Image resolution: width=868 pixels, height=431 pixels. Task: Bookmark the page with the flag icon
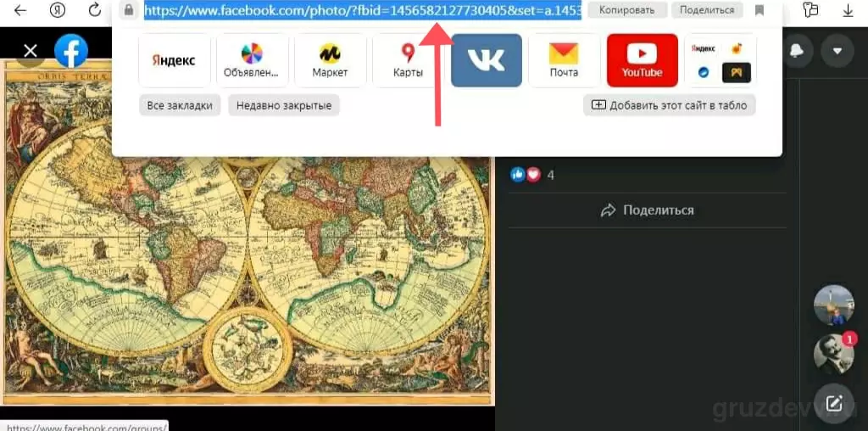[759, 10]
